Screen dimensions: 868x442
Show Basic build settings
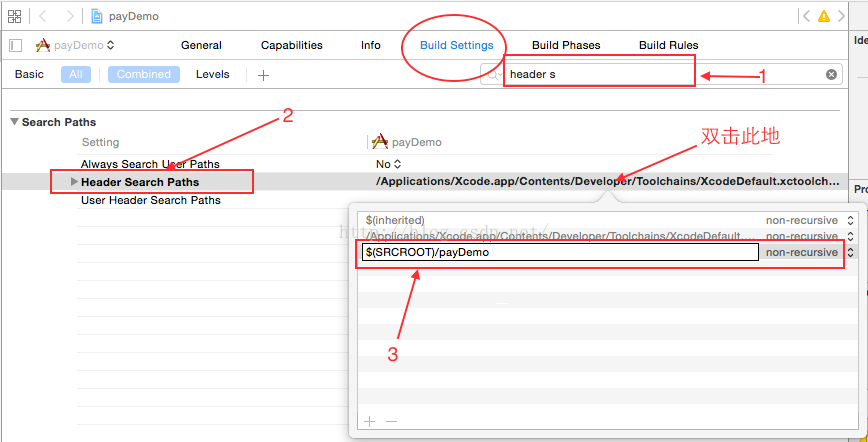pos(29,74)
